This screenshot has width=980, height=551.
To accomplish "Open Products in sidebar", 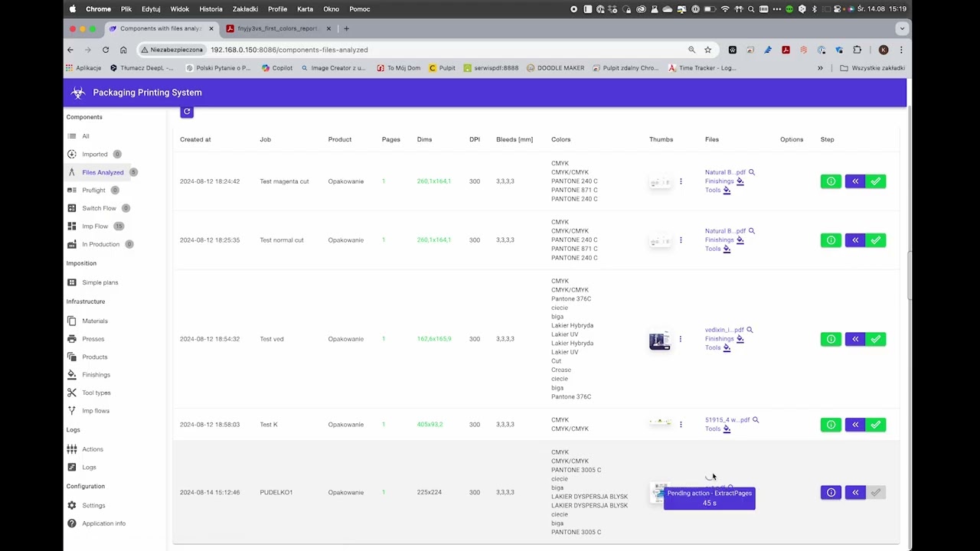I will (95, 357).
